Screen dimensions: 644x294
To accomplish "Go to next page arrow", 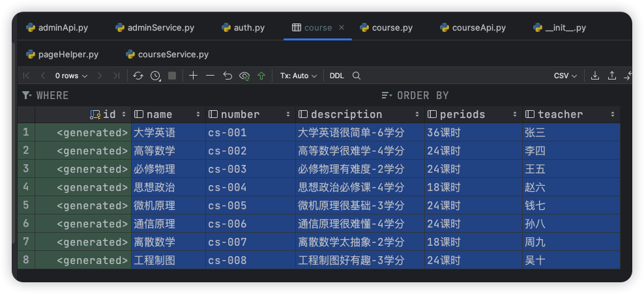I will (99, 76).
